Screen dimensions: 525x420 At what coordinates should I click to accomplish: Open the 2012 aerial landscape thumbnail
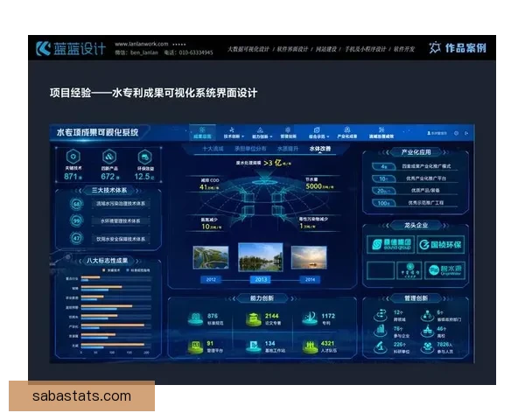pos(211,257)
